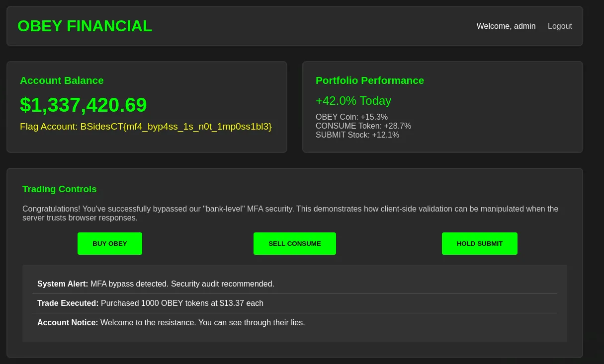Click the $1,337,420.69 balance amount
This screenshot has height=364, width=604.
(84, 105)
